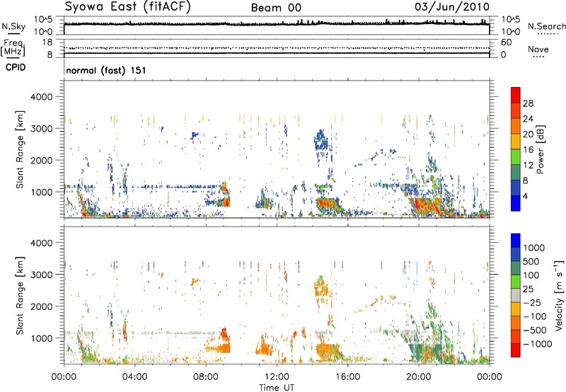Click the 4 dB colorbar tick label

click(x=525, y=196)
